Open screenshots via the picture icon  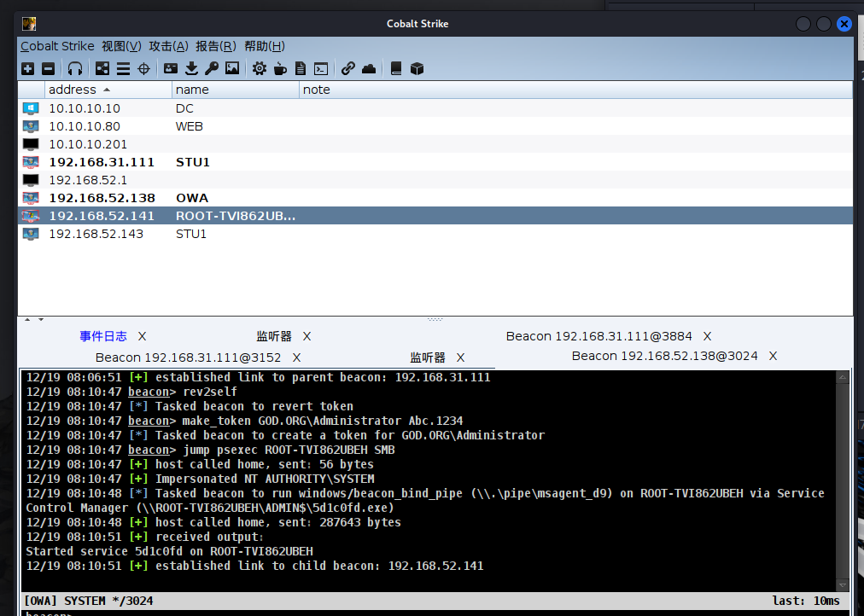pos(232,69)
